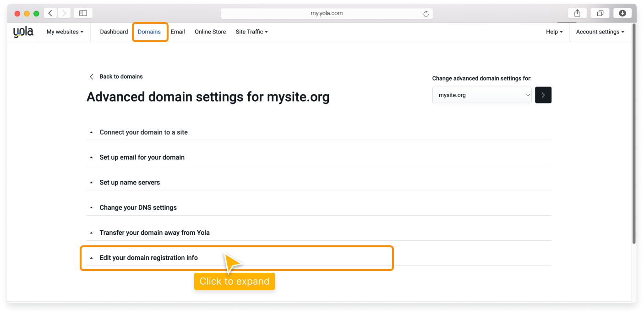
Task: Go back with Safari's back arrow
Action: pyautogui.click(x=50, y=13)
